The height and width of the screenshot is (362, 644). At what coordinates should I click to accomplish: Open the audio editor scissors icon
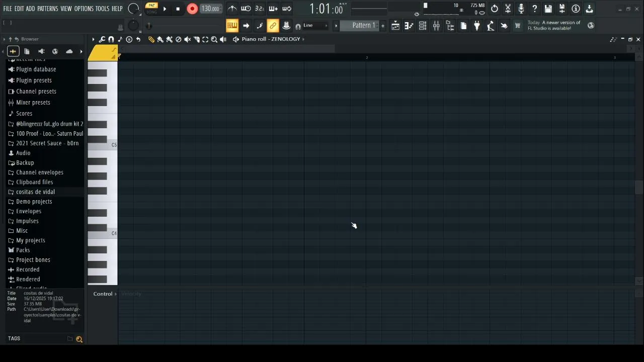pos(508,9)
